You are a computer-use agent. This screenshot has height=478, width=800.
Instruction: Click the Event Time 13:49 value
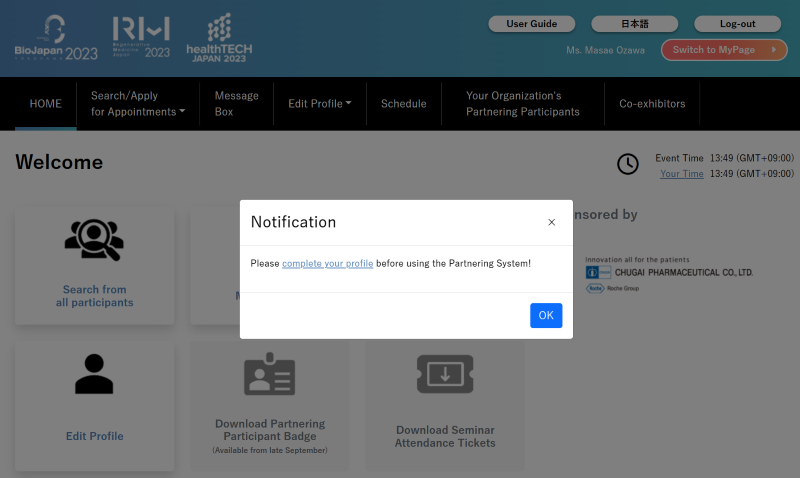(752, 158)
